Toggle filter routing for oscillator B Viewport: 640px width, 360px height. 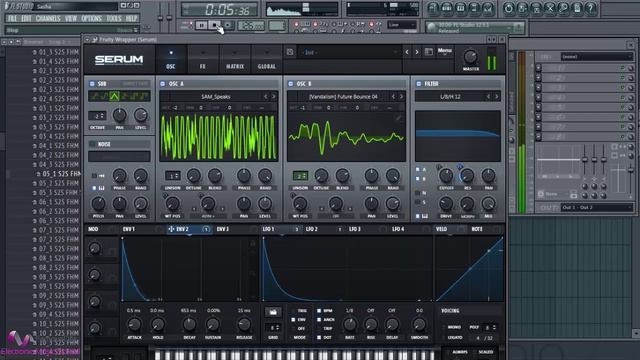(418, 179)
